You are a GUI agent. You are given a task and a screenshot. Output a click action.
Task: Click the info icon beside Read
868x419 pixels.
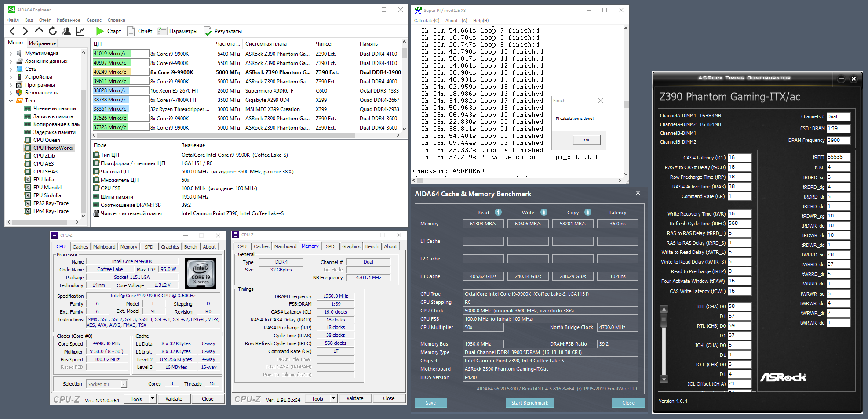click(498, 212)
